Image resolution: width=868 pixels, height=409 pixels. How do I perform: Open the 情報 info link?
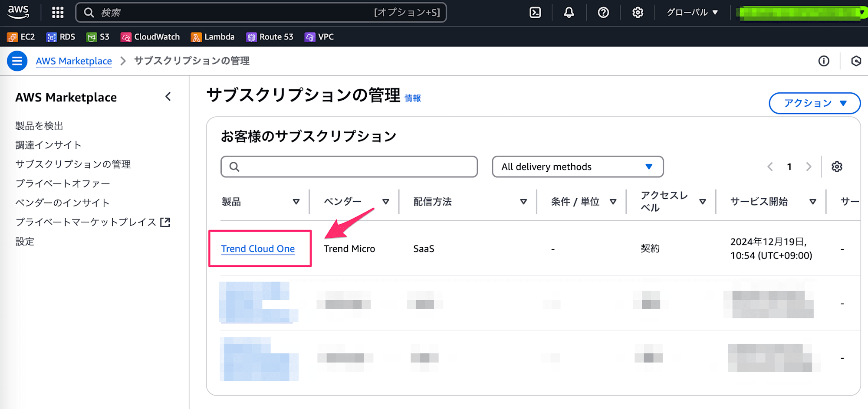tap(413, 98)
